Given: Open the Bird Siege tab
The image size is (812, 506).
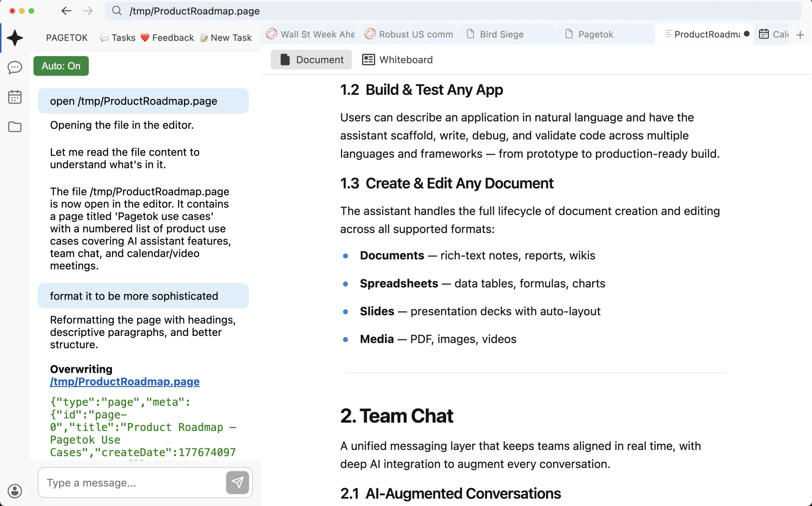Looking at the screenshot, I should pyautogui.click(x=502, y=34).
